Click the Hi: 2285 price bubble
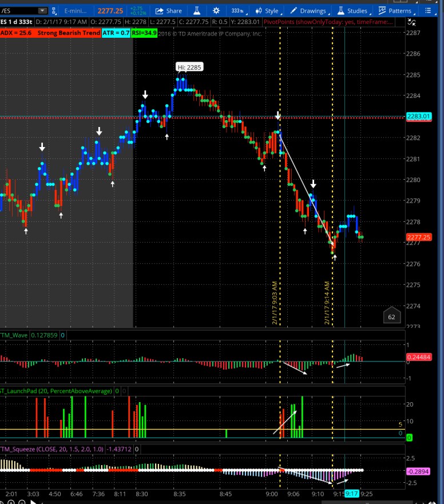444x504 pixels. pyautogui.click(x=189, y=67)
